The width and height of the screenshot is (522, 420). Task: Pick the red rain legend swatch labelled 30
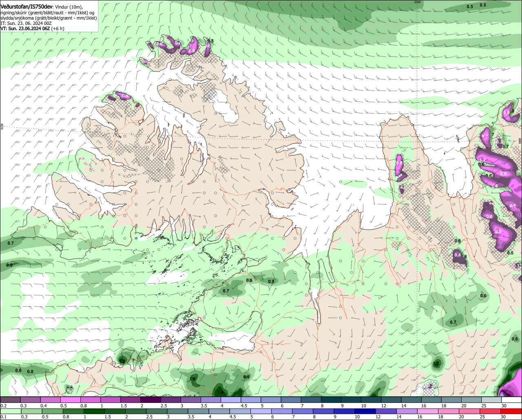[x=511, y=411]
